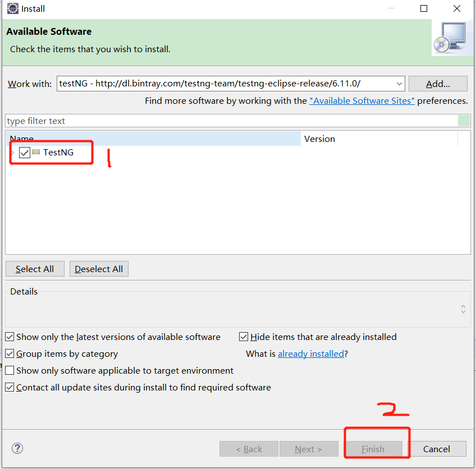Image resolution: width=476 pixels, height=469 pixels.
Task: Toggle Show only the latest versions checkbox
Action: 10,337
